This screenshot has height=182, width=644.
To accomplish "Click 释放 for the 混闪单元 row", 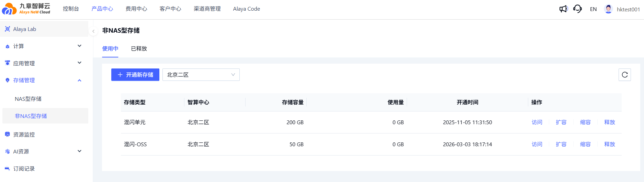I will coord(610,122).
